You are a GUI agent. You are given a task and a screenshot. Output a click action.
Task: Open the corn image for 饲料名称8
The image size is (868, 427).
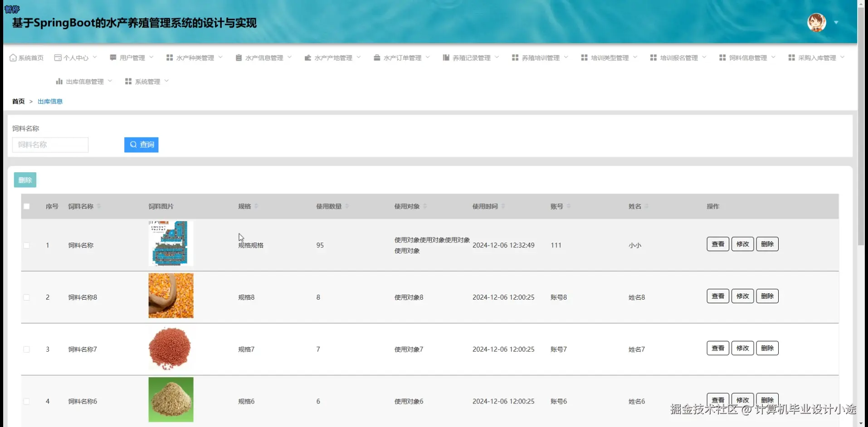(171, 296)
